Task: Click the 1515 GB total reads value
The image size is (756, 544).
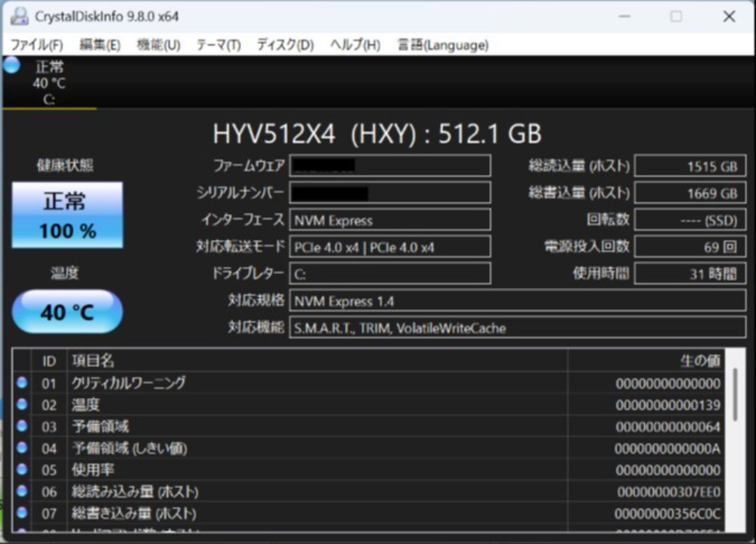Action: [x=690, y=166]
